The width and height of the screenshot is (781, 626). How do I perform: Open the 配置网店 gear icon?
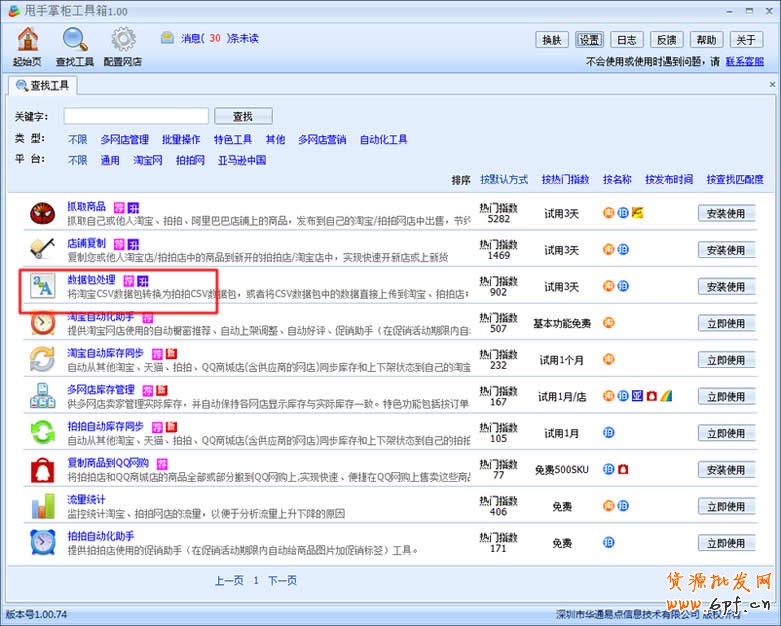click(123, 39)
